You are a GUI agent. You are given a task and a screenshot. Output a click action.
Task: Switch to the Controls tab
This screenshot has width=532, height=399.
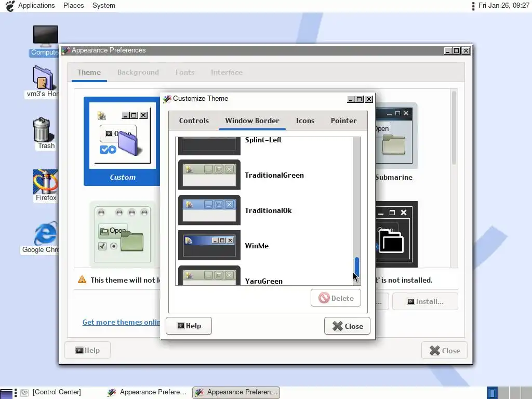tap(194, 121)
